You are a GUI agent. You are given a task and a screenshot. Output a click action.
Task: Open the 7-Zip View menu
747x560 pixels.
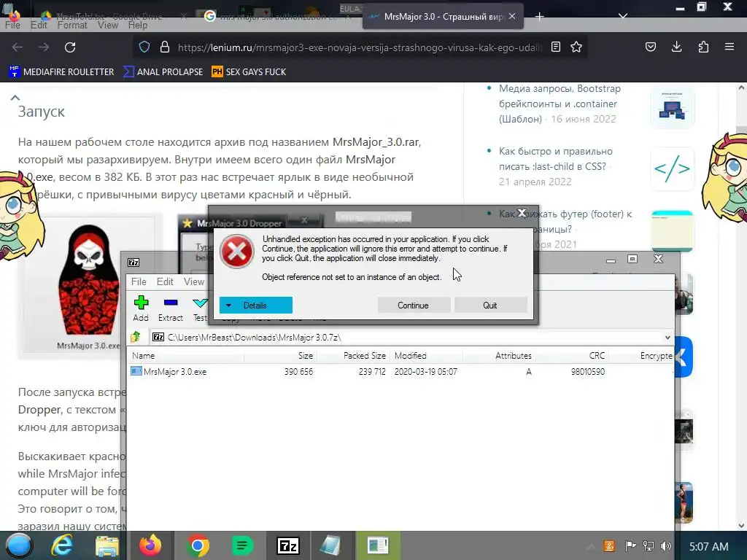[x=194, y=281]
